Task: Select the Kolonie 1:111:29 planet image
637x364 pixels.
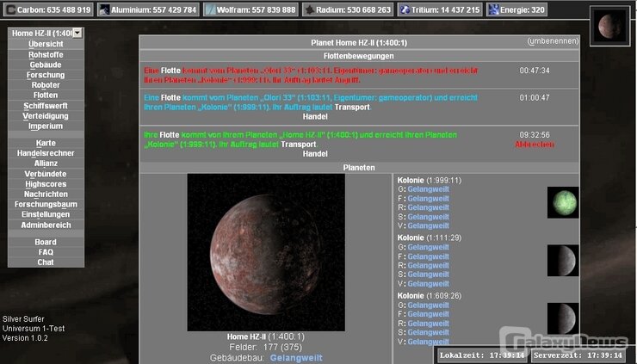Action: click(563, 260)
